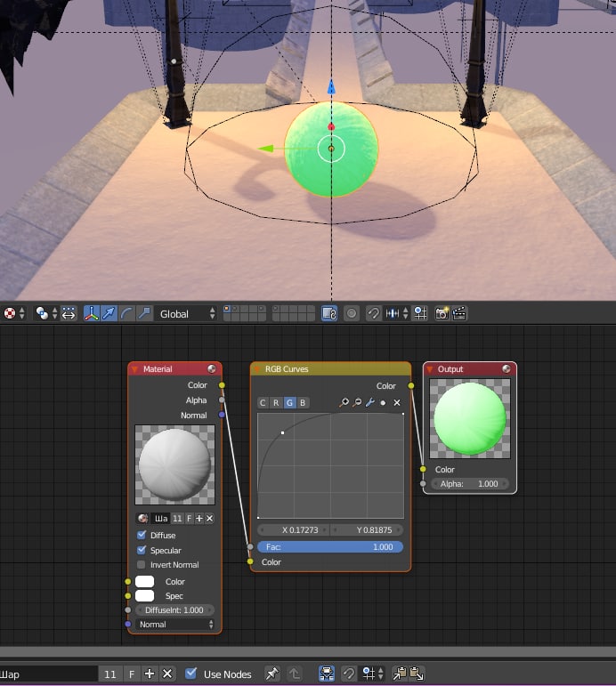Render an OpenGL image with camera icon
This screenshot has width=616, height=686.
442,313
